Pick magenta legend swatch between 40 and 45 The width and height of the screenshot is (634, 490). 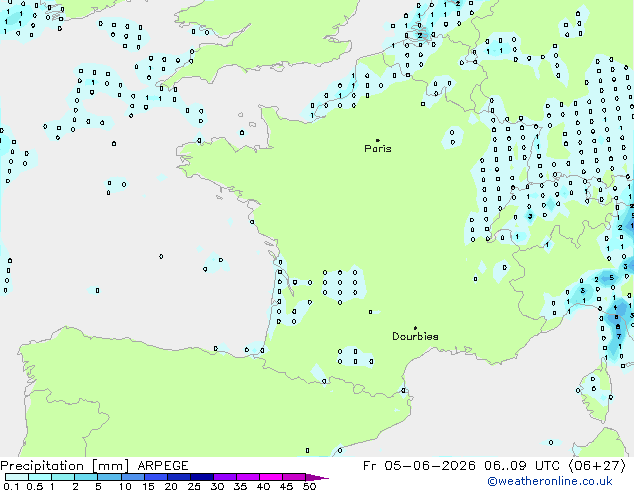271,477
